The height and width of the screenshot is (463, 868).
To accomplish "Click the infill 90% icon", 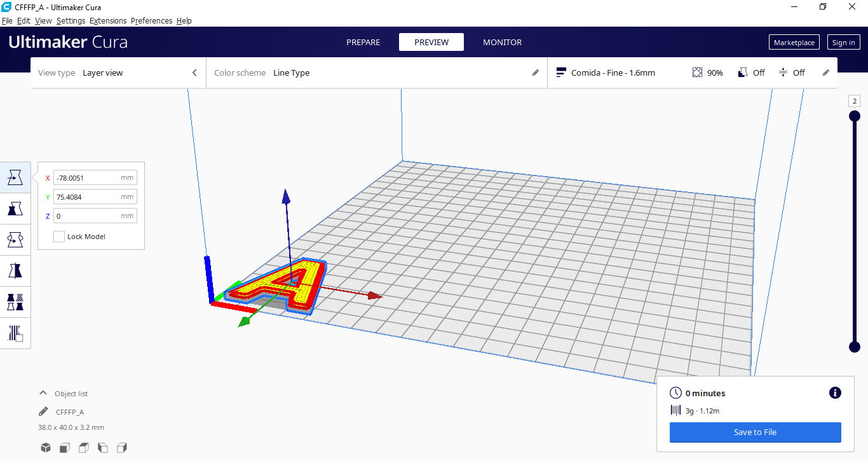I will click(x=697, y=73).
